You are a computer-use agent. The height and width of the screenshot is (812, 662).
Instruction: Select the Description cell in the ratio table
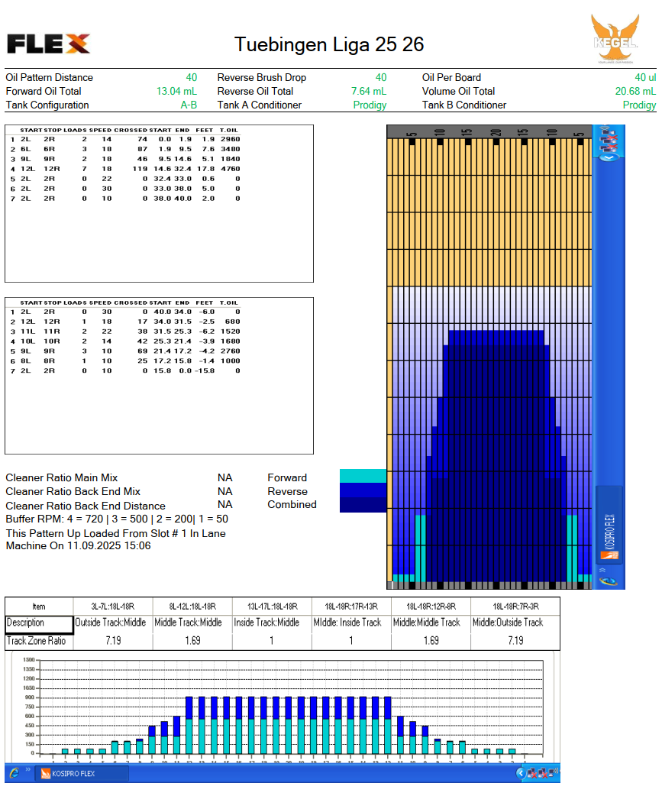tap(40, 623)
